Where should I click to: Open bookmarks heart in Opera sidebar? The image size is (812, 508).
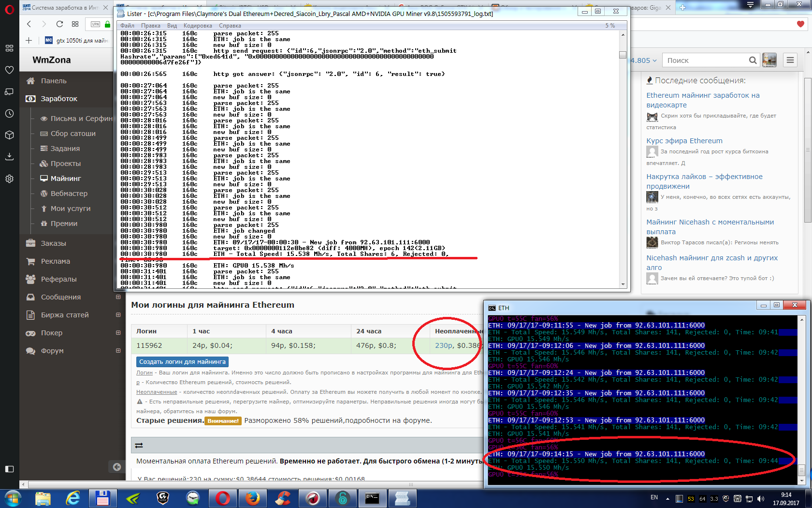[x=9, y=70]
